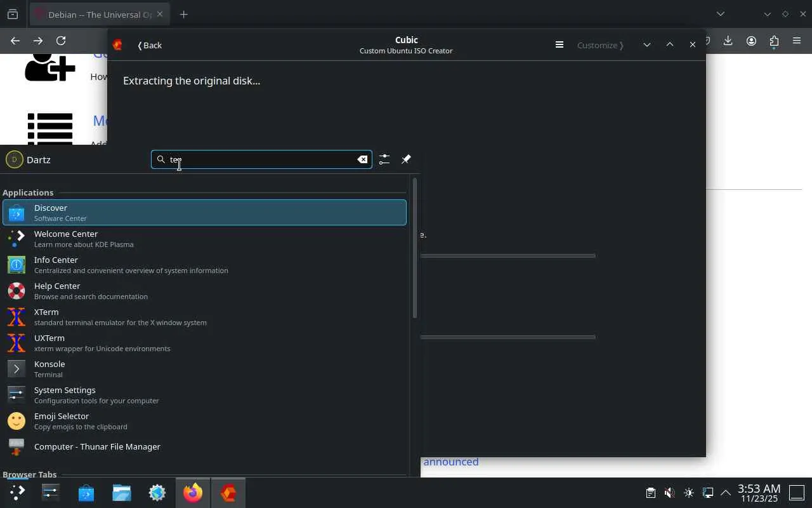Click the Customize button in Cubic header
This screenshot has width=812, height=508.
600,45
